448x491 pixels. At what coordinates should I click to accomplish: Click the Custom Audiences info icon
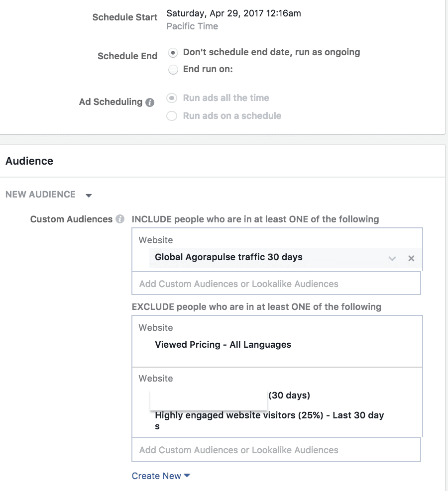point(119,219)
